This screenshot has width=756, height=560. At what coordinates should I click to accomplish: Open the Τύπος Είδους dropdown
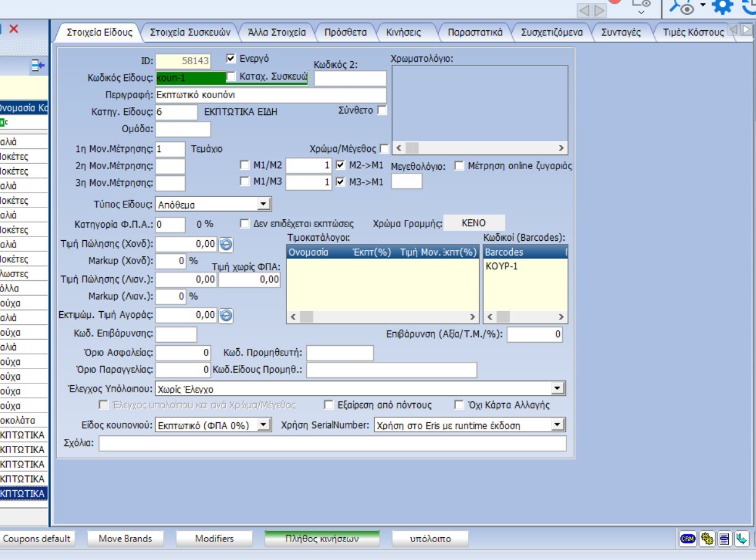(263, 204)
